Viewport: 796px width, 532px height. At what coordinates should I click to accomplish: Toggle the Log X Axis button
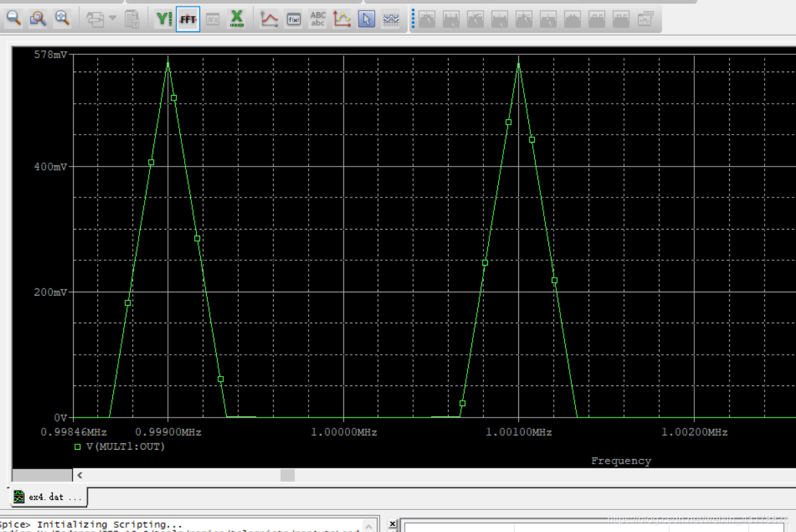click(x=236, y=19)
